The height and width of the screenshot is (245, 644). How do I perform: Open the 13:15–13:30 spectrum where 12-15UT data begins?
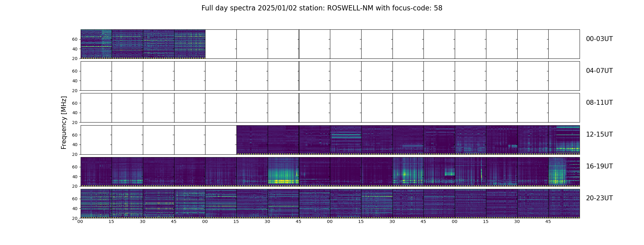252,140
